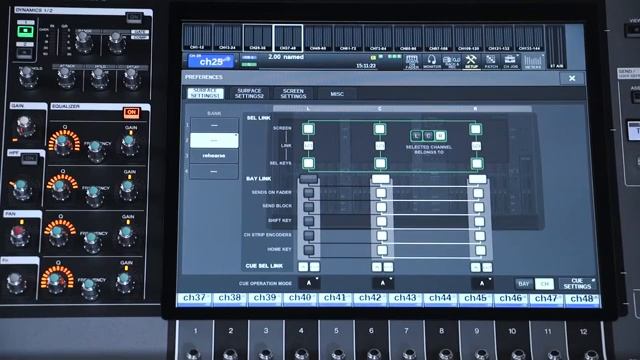Open the SETUP tools icon
This screenshot has height=360, width=640.
click(471, 62)
